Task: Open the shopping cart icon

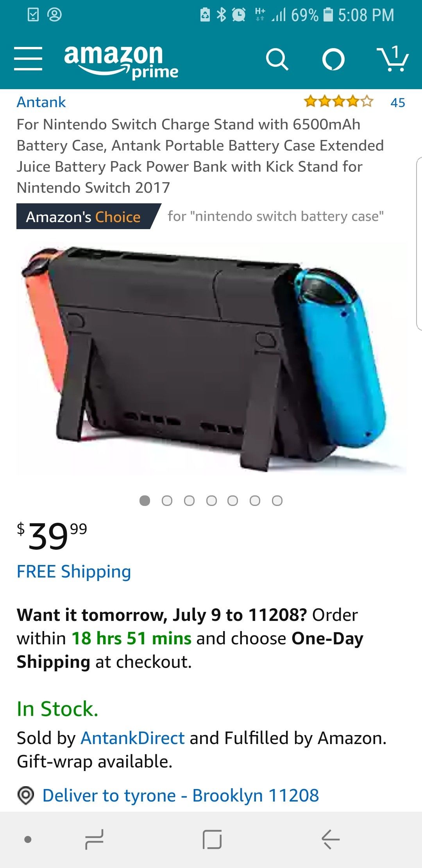Action: click(392, 59)
